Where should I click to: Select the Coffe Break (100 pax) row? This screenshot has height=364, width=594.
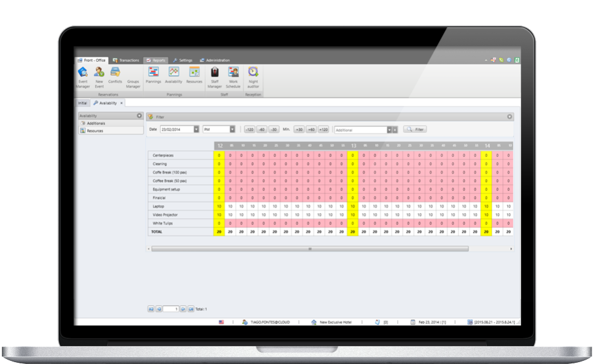170,172
